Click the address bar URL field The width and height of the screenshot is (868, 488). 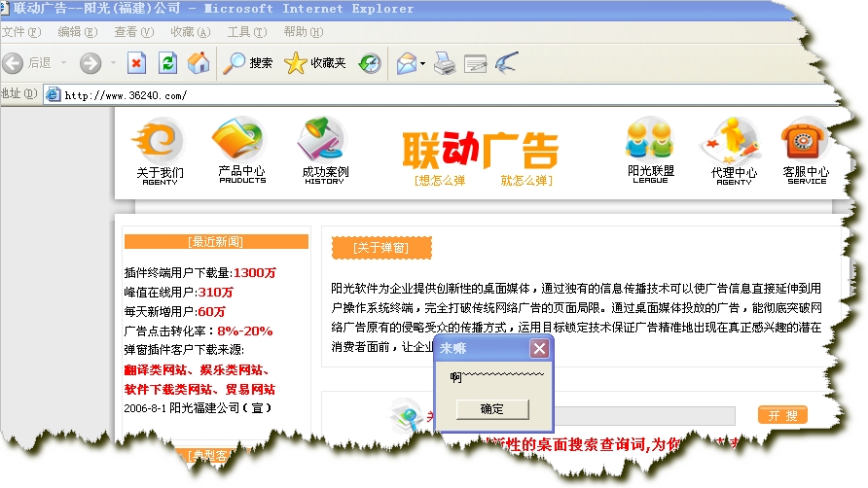pyautogui.click(x=443, y=95)
